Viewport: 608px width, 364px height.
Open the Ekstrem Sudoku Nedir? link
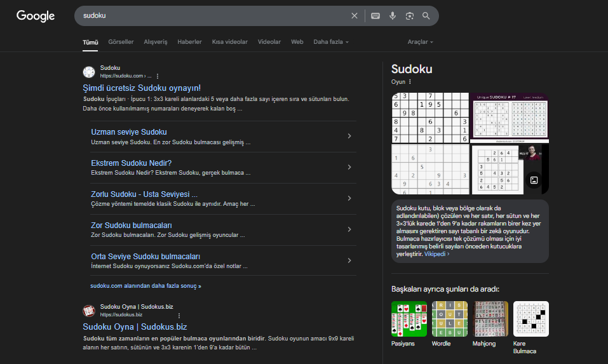click(131, 163)
